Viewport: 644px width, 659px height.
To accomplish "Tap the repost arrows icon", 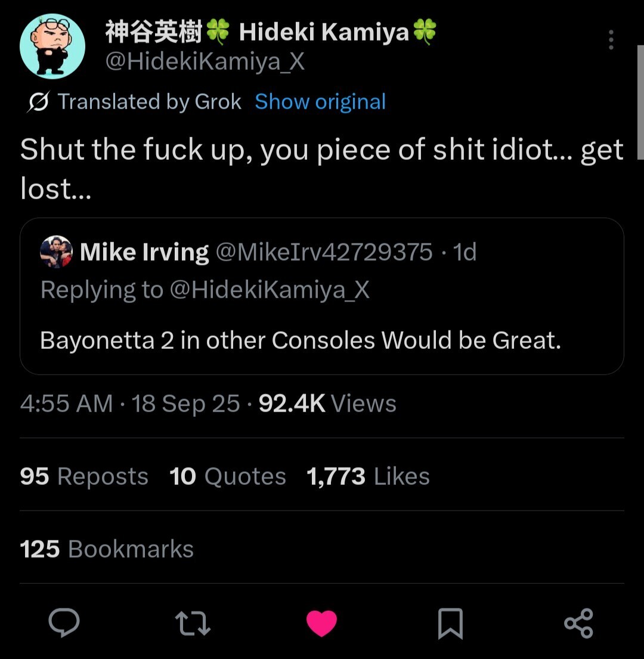I will click(193, 623).
